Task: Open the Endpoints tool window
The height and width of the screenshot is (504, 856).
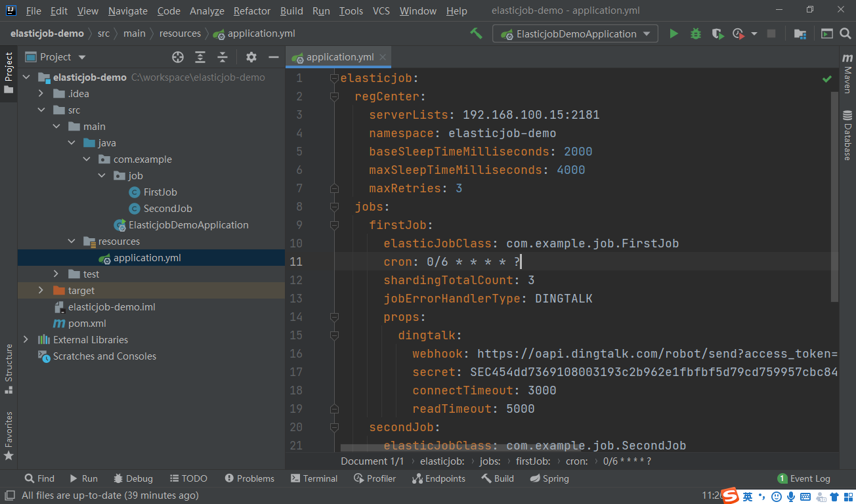Action: tap(439, 478)
